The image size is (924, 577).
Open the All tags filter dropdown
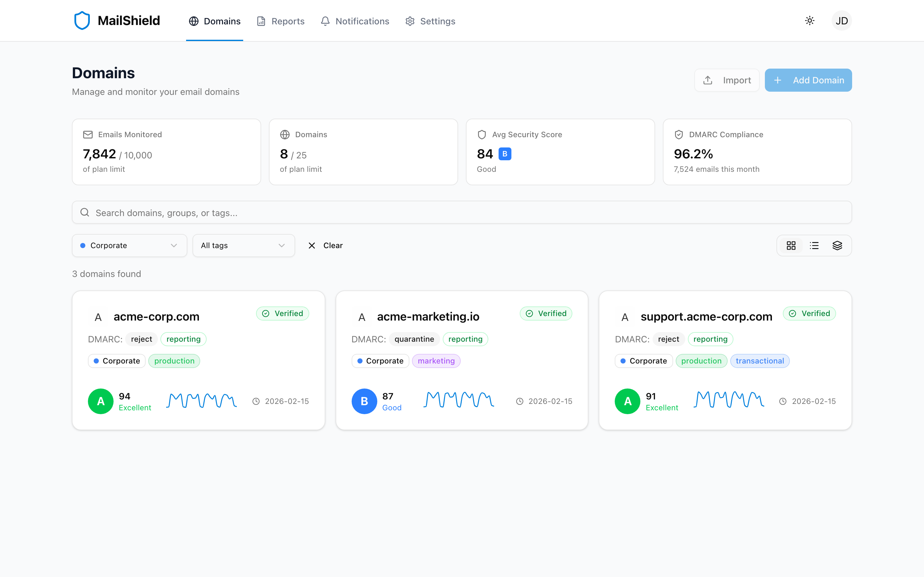[x=243, y=245]
